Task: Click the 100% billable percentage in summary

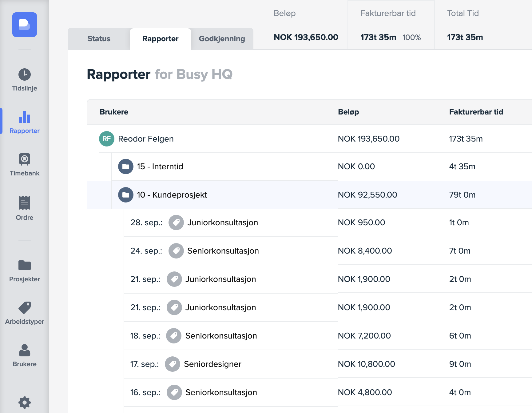Action: 412,38
